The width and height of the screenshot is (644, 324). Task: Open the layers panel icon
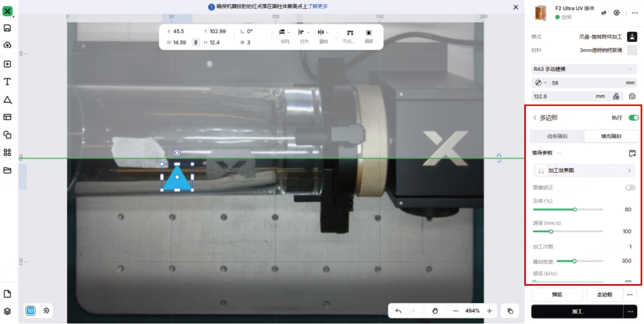click(x=7, y=311)
